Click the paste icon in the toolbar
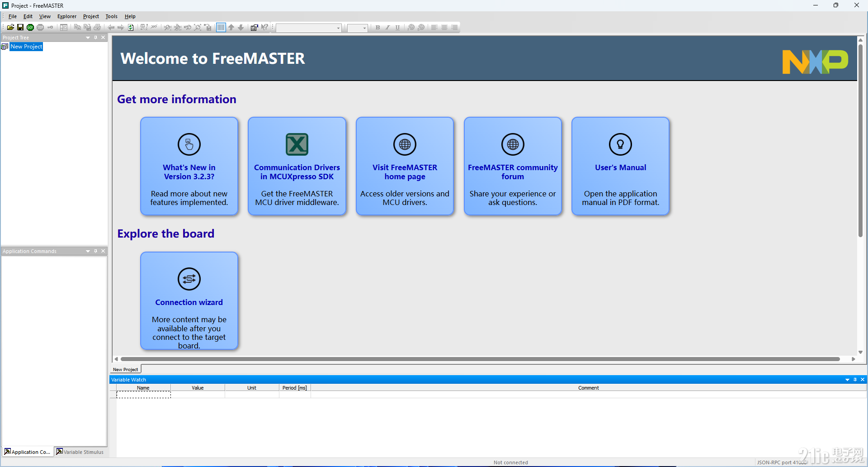This screenshot has width=868, height=467. (87, 28)
